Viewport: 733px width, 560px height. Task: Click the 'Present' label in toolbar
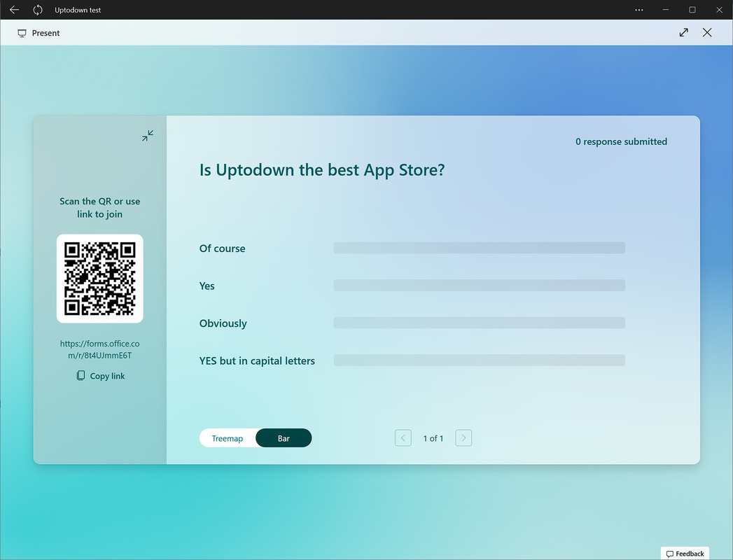tap(46, 33)
